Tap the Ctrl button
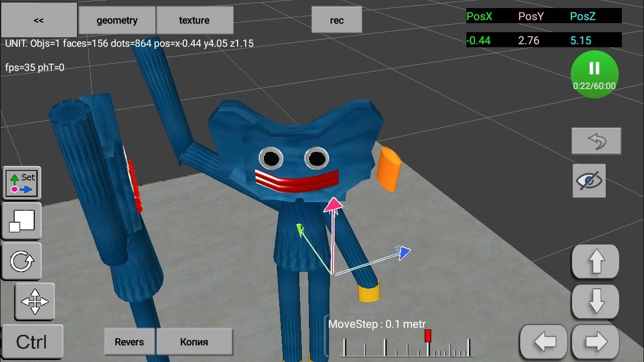644x362 pixels. tap(32, 342)
